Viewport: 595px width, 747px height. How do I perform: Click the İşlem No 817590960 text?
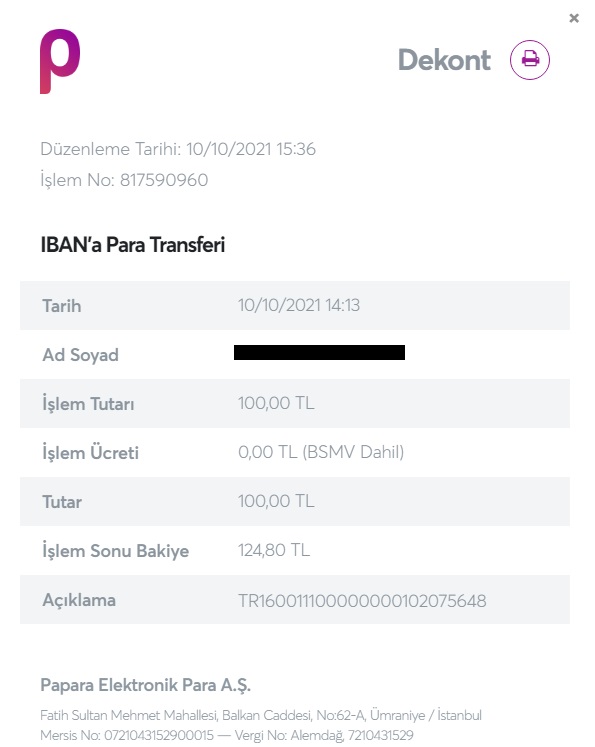(x=124, y=180)
